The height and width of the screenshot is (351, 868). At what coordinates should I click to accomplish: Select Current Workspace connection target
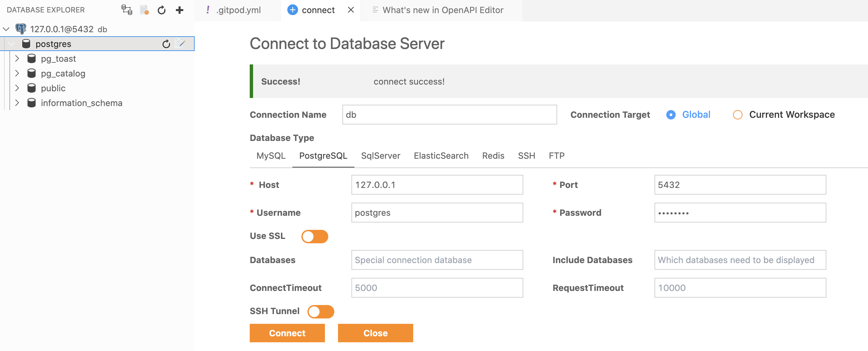coord(737,115)
